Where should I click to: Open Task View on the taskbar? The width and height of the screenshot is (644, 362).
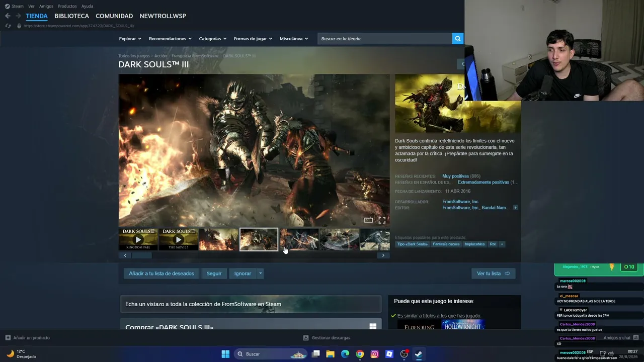coord(315,354)
